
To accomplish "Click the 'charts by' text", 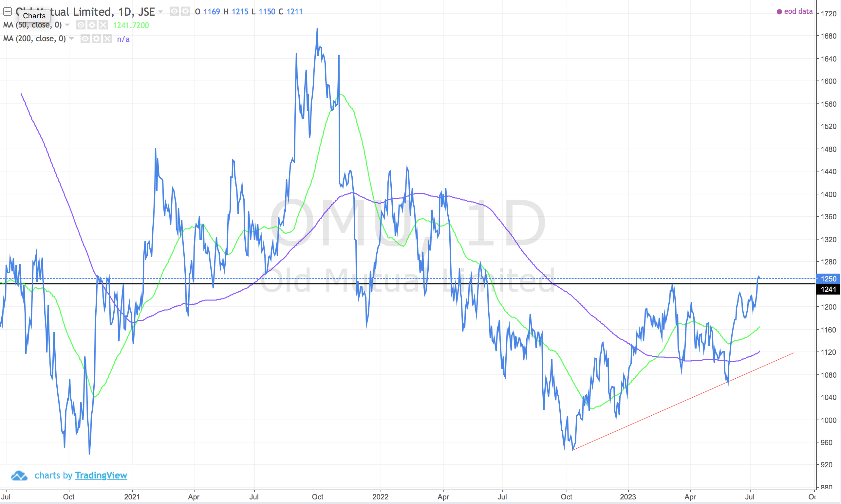I will click(x=53, y=475).
